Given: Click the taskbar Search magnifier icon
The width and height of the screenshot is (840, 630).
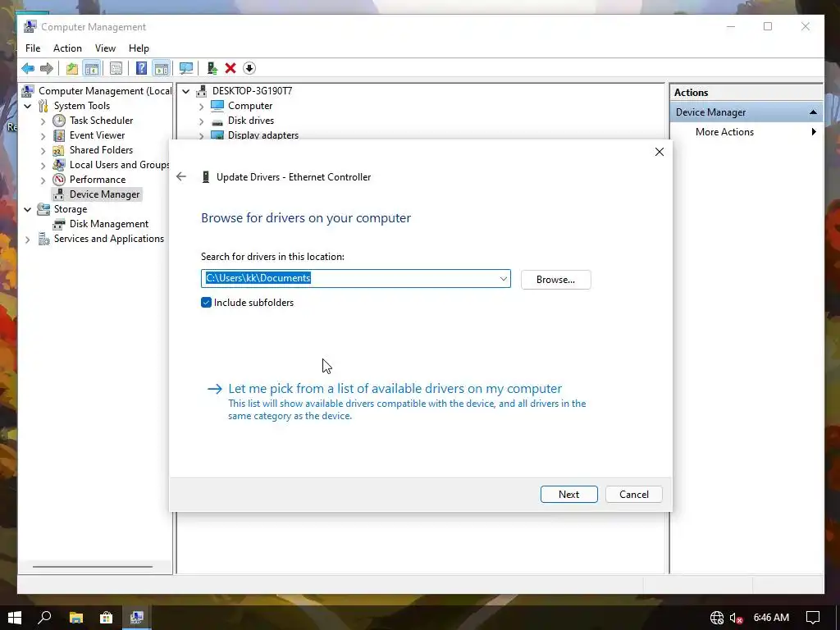Looking at the screenshot, I should [x=45, y=618].
